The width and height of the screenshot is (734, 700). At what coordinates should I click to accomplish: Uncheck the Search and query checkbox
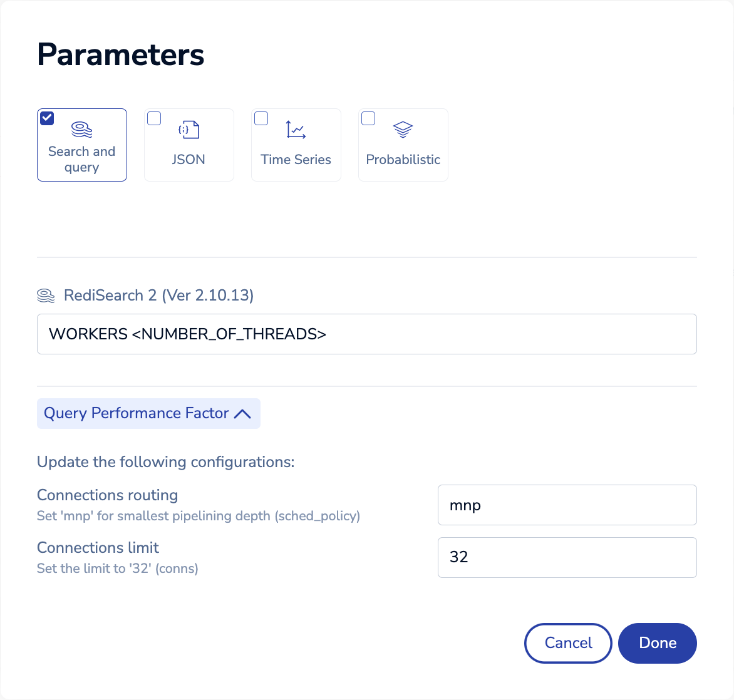pyautogui.click(x=47, y=118)
